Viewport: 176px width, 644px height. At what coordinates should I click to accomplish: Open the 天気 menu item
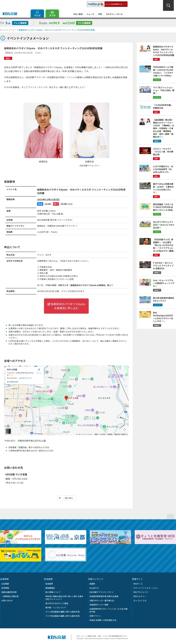(100, 14)
